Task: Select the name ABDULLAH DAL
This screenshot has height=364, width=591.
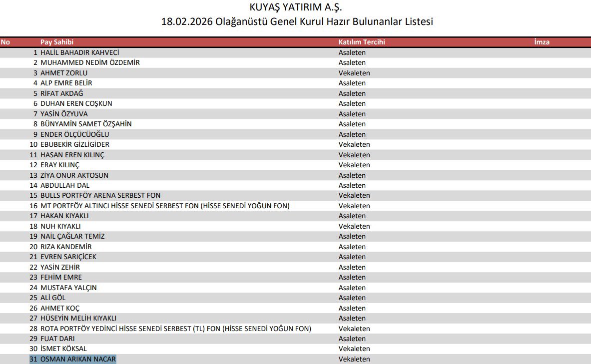Action: [x=65, y=185]
